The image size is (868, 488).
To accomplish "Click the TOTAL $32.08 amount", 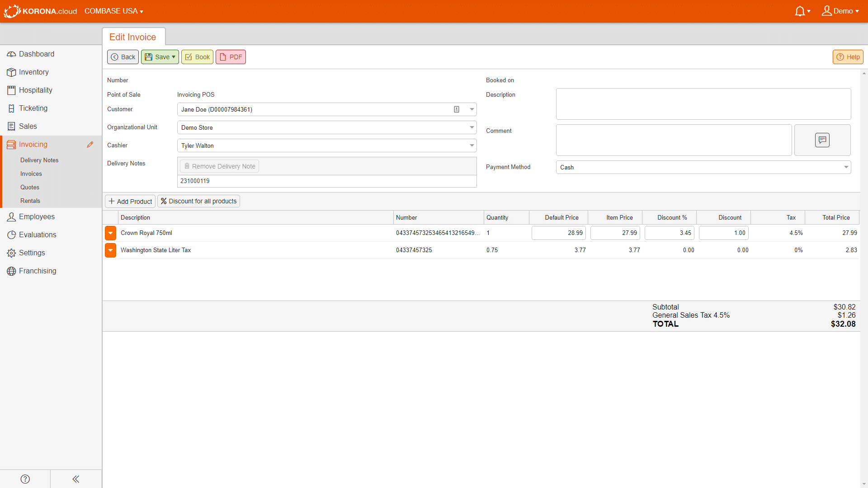I will (x=843, y=324).
